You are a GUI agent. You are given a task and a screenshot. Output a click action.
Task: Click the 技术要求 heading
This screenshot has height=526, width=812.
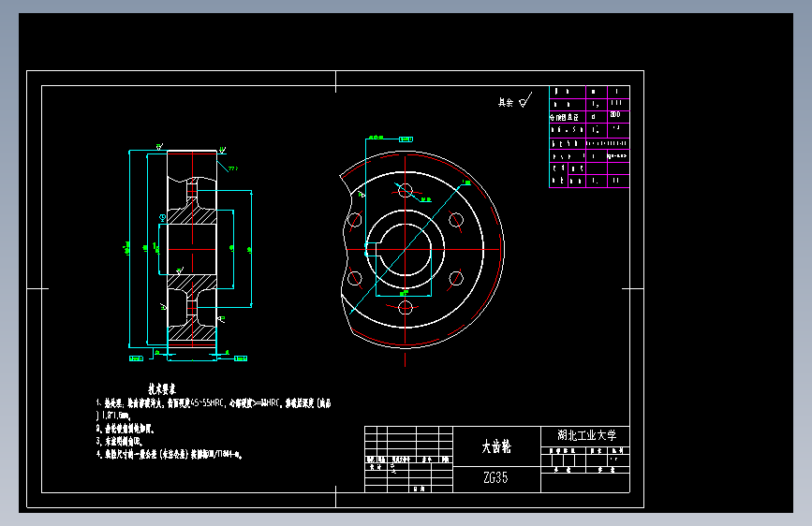[162, 388]
